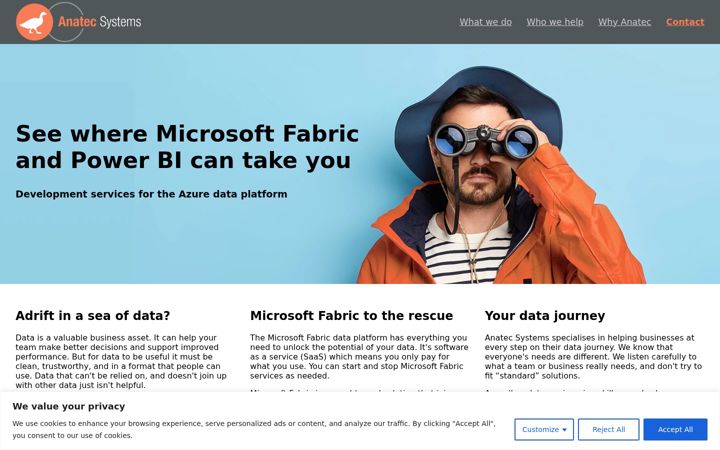Image resolution: width=720 pixels, height=450 pixels.
Task: Click the headline See where Microsoft Fabric
Action: (x=187, y=147)
